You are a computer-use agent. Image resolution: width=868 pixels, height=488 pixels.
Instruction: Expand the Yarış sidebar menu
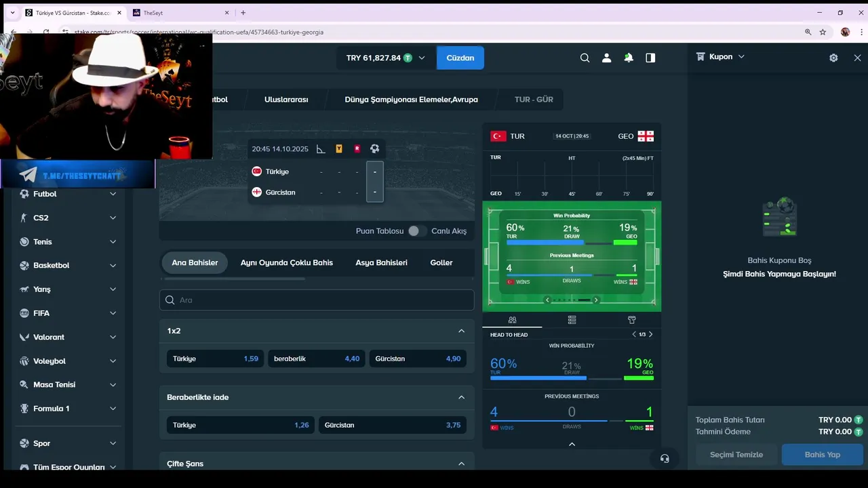(x=113, y=289)
